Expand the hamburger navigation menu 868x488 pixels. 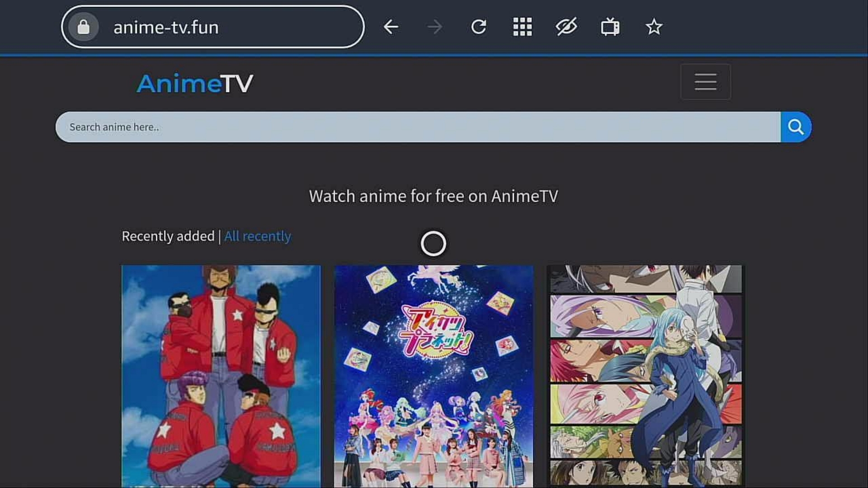(x=706, y=82)
